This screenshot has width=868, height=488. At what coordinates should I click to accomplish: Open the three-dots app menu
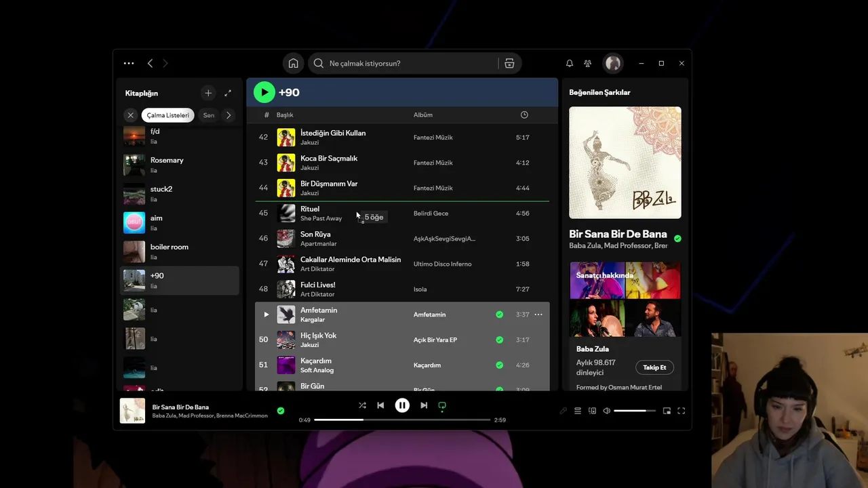click(129, 63)
